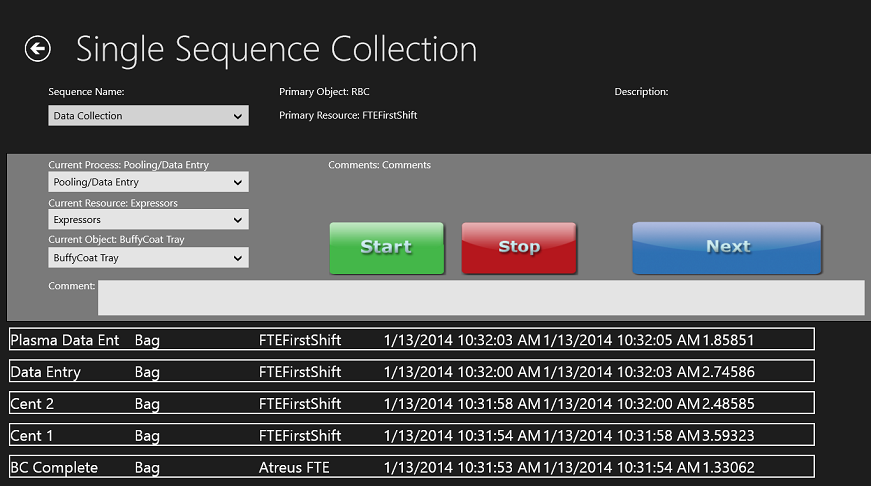The width and height of the screenshot is (871, 486).
Task: Open the Sequence Name dropdown
Action: click(x=148, y=116)
